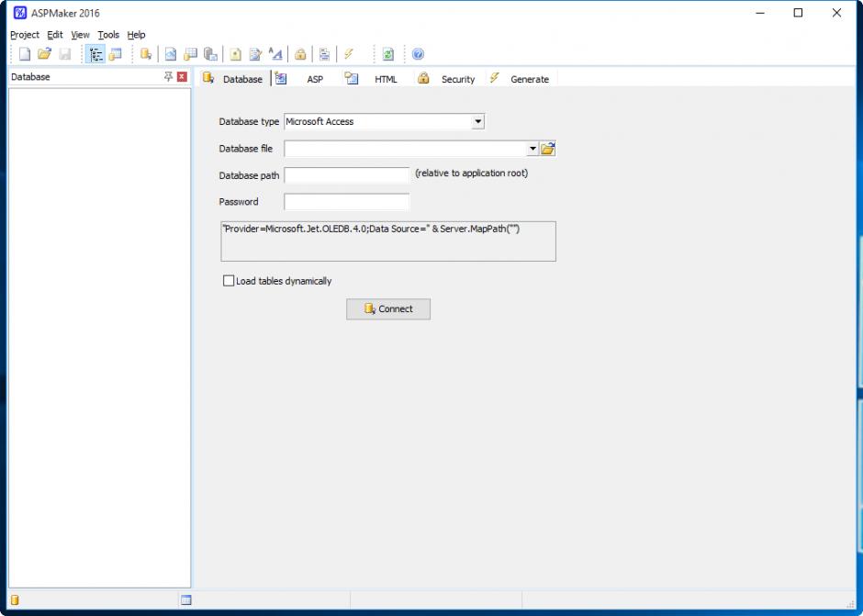Toggle the database tree pane toolbar icon

point(95,54)
